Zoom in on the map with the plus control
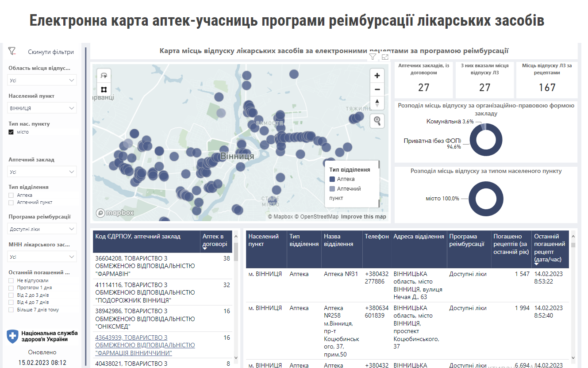The image size is (588, 368). (377, 75)
